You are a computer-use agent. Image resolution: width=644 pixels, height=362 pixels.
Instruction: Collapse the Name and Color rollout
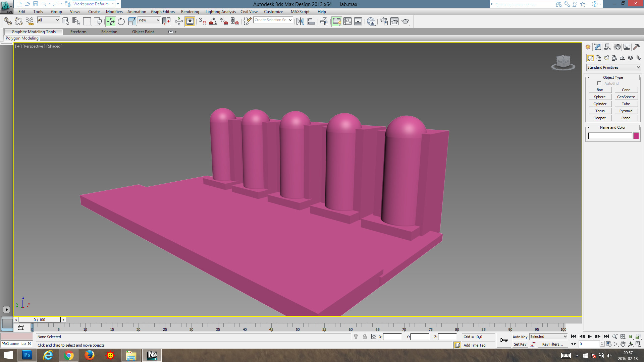pos(613,127)
